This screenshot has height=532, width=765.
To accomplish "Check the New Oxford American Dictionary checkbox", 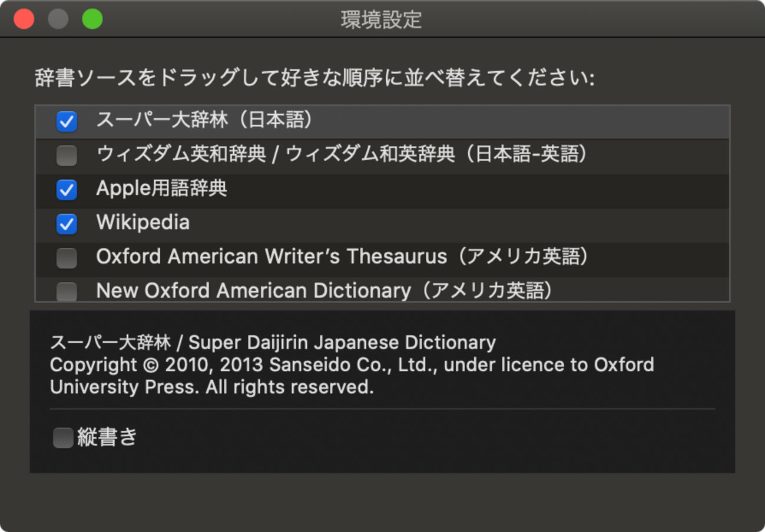I will click(x=67, y=292).
